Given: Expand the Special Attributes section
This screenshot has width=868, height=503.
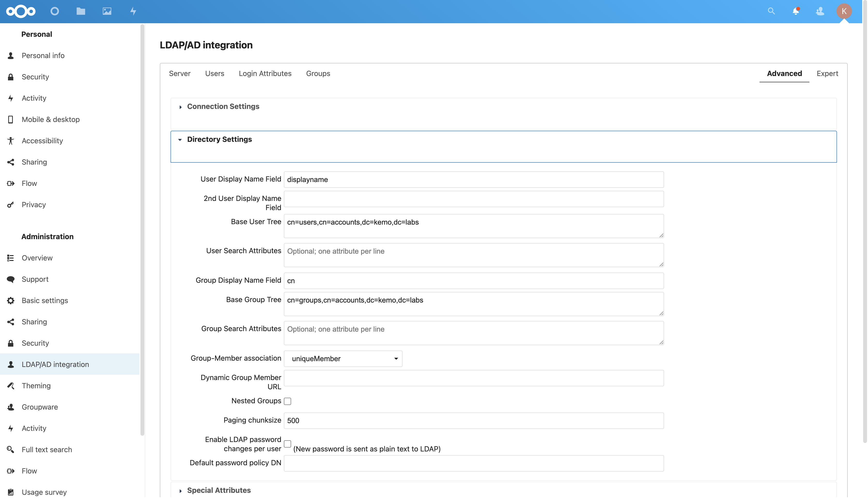Looking at the screenshot, I should point(219,491).
